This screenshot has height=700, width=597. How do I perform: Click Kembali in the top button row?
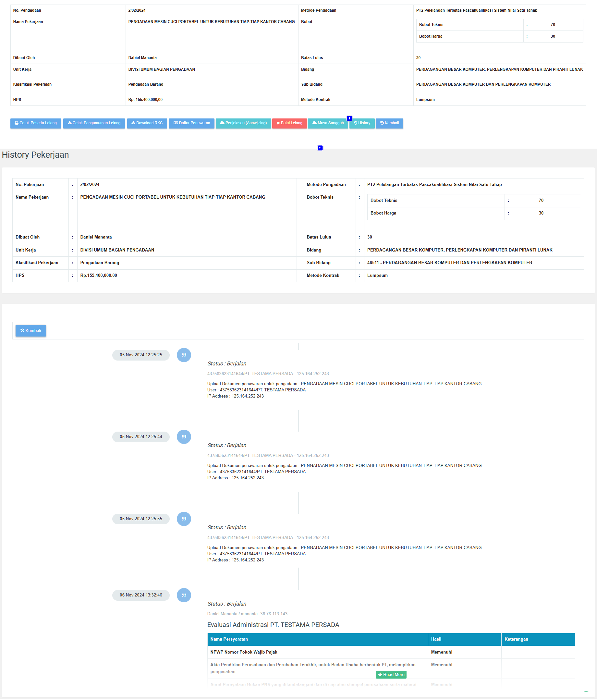[389, 123]
